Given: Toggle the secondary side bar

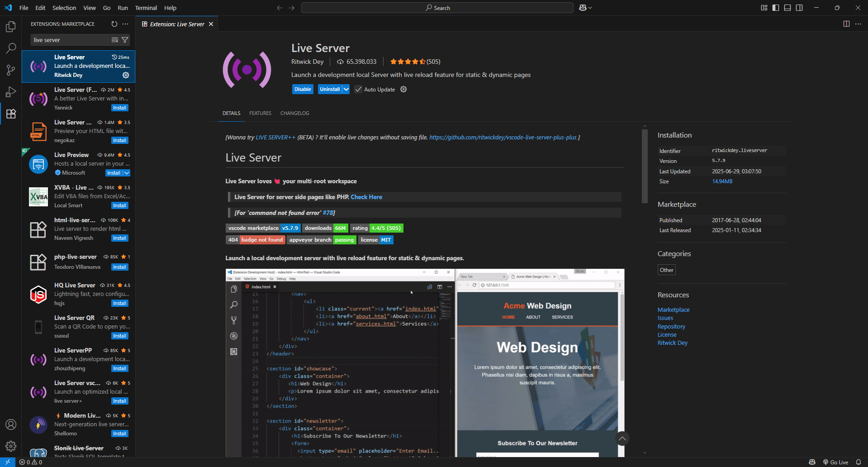Looking at the screenshot, I should 799,8.
